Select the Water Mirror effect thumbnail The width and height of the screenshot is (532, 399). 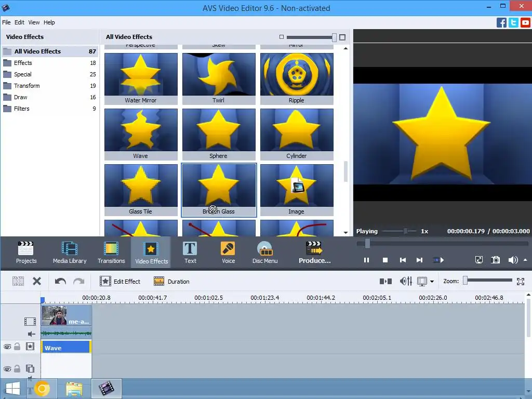click(141, 78)
